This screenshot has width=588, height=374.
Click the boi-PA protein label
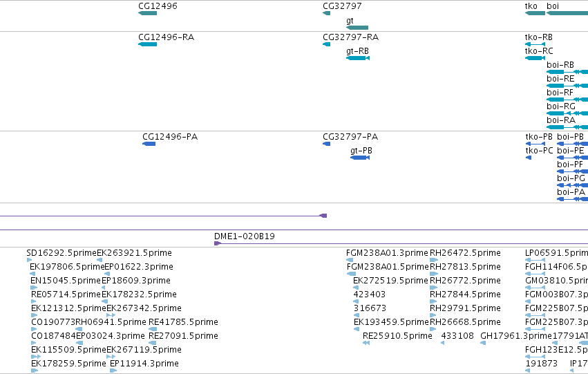click(571, 192)
